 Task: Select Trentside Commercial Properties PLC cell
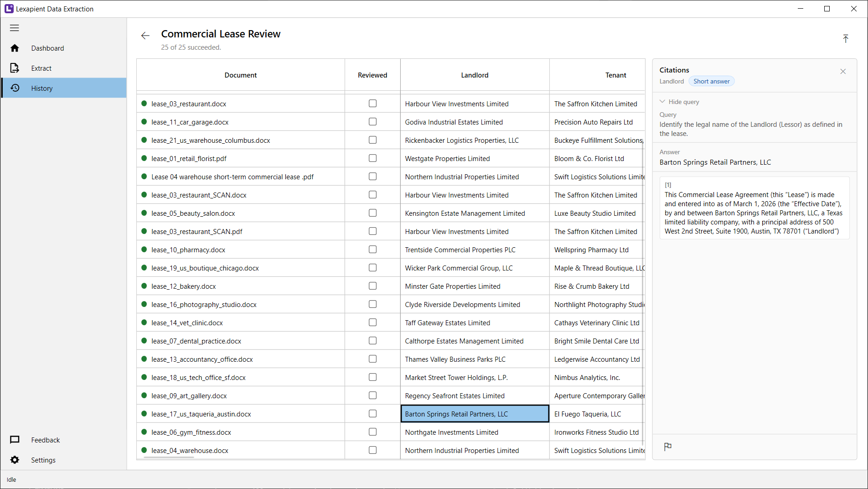[475, 250]
